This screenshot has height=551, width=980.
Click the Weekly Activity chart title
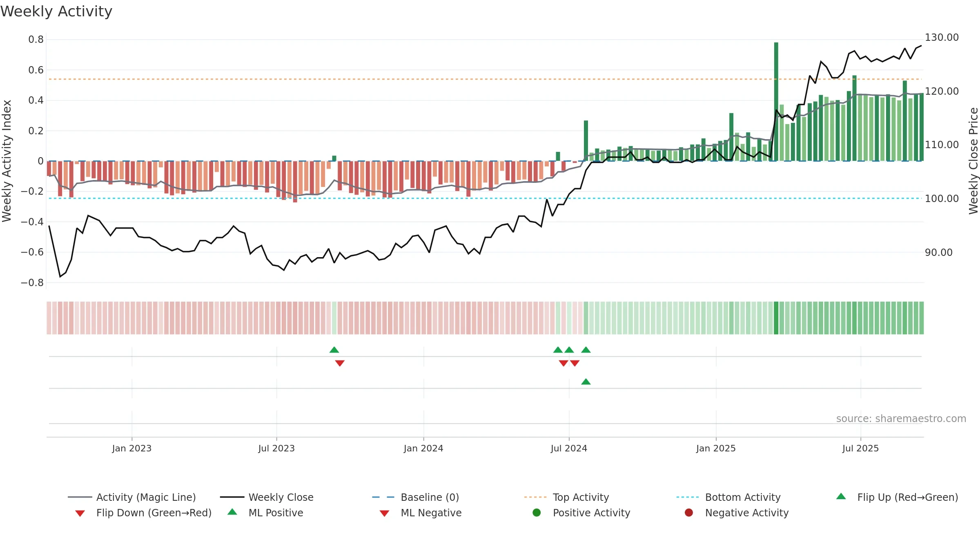click(x=56, y=11)
